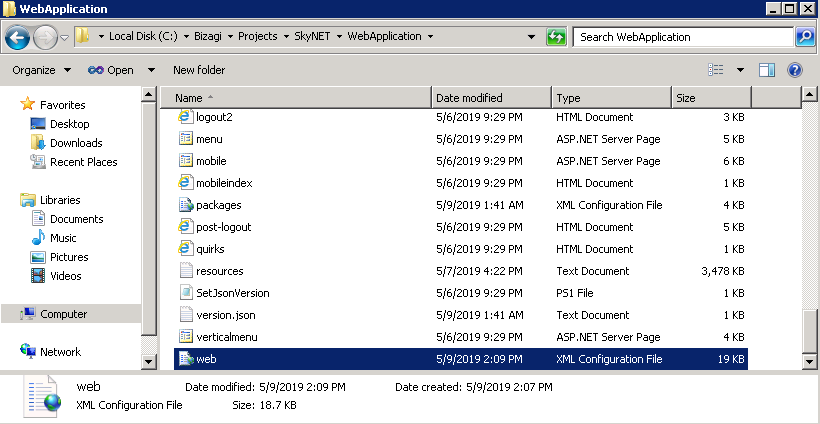The image size is (820, 424).
Task: Click the Change your view icon
Action: pyautogui.click(x=715, y=70)
